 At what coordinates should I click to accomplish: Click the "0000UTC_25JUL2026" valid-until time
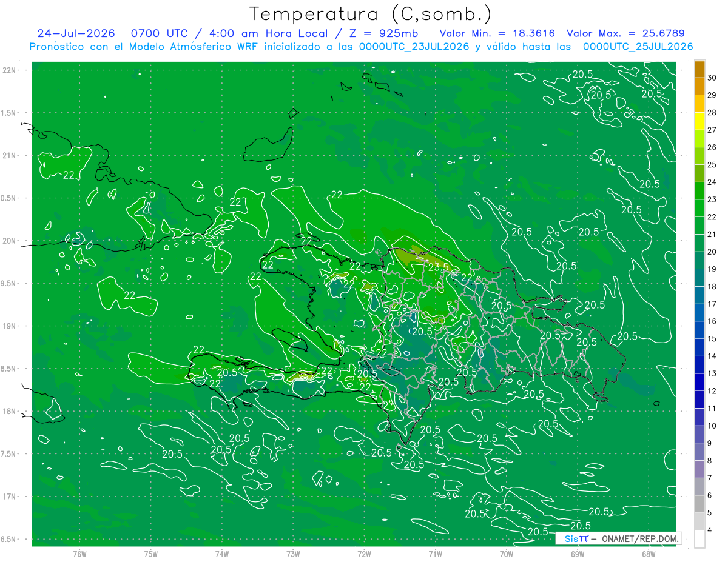638,47
